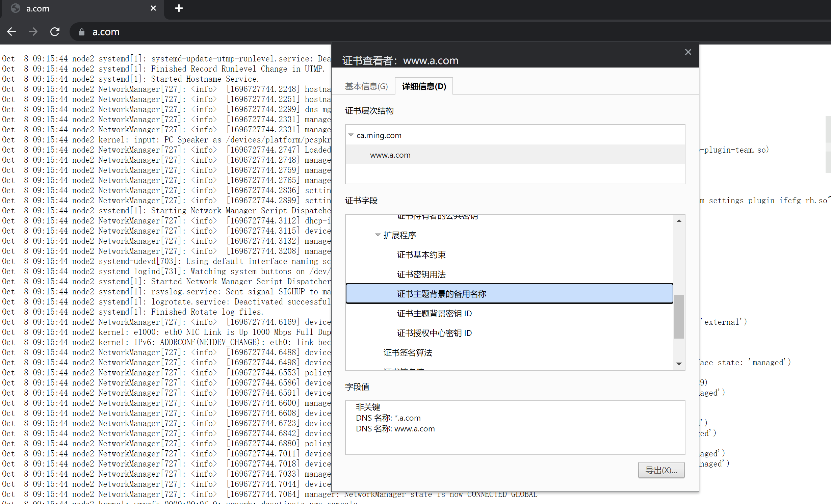Collapse the ca.ming.com hierarchy node

point(351,135)
